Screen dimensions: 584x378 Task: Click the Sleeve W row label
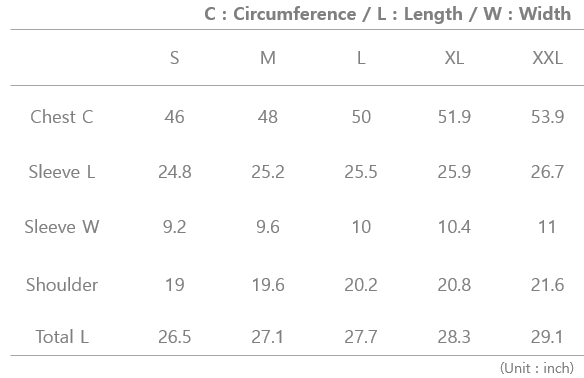(62, 227)
